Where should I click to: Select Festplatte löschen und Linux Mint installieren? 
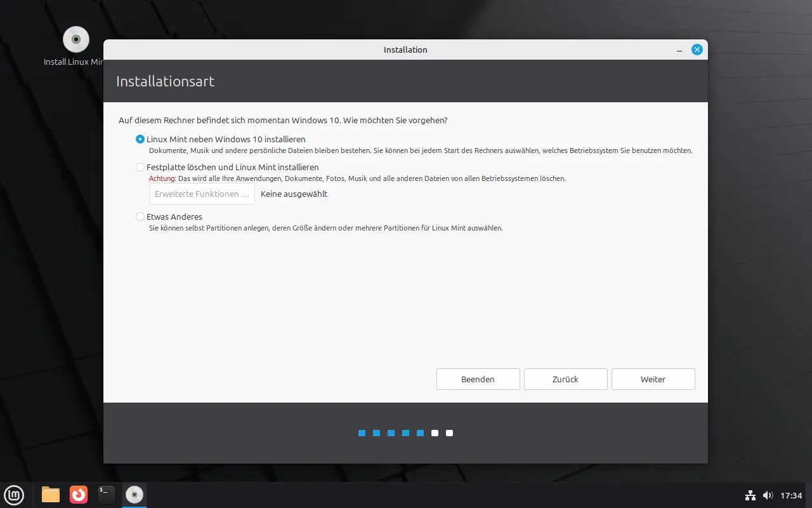pyautogui.click(x=140, y=167)
